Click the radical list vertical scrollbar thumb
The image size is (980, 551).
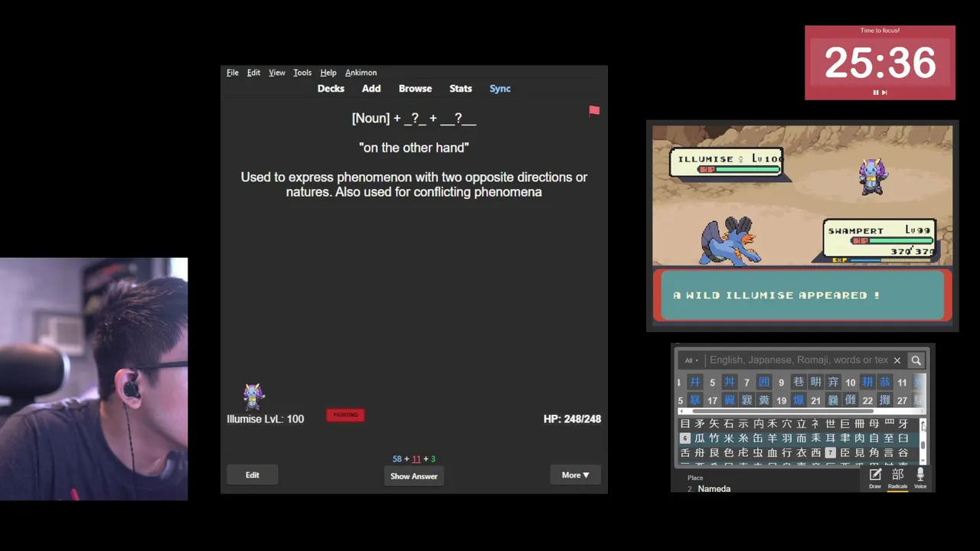pos(923,445)
